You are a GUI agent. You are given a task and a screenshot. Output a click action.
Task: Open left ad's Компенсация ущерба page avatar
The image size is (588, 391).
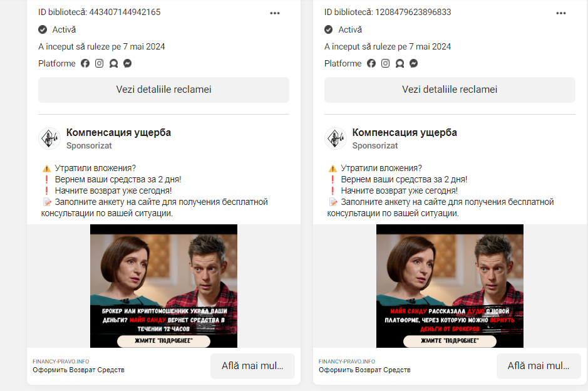click(x=49, y=138)
